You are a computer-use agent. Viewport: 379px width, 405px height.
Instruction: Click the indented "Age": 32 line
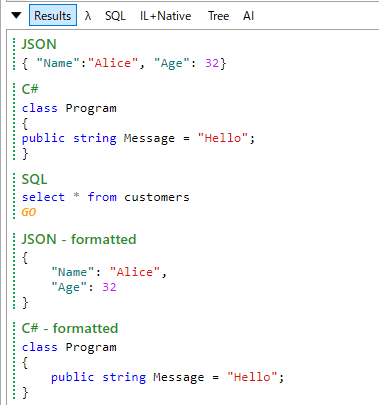point(84,287)
